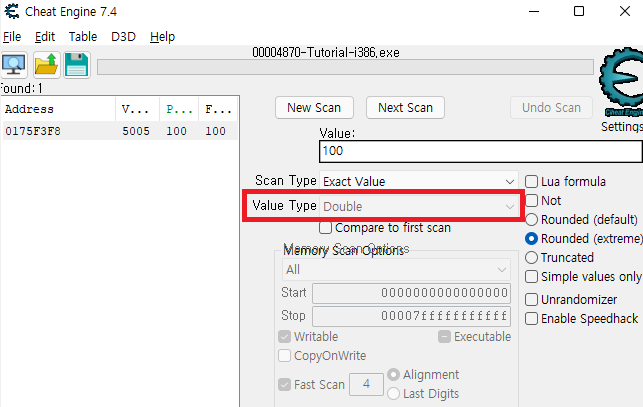Select address 0175F3F8 in results list
The height and width of the screenshot is (407, 643).
pos(33,131)
